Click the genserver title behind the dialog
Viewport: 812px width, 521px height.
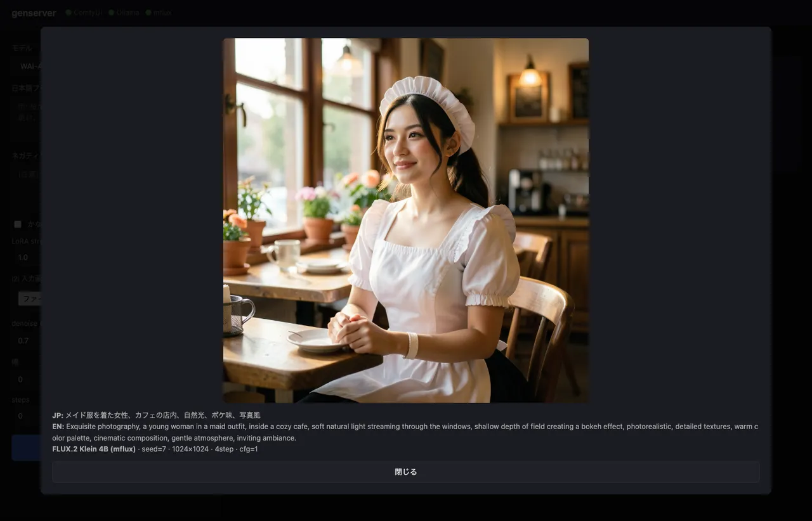tap(34, 13)
